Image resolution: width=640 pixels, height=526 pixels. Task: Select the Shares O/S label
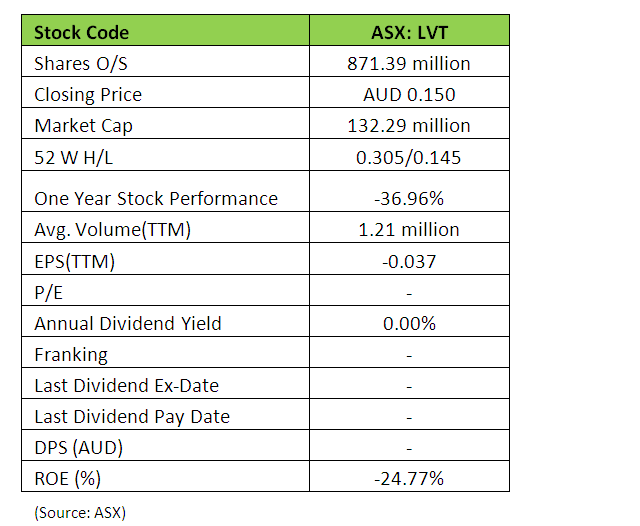coord(82,64)
